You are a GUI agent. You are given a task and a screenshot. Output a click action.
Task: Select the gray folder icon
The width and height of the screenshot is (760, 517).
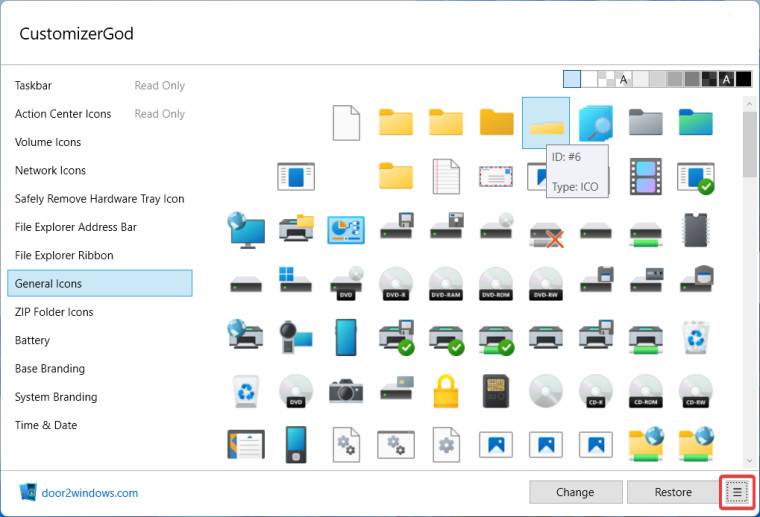click(x=646, y=123)
